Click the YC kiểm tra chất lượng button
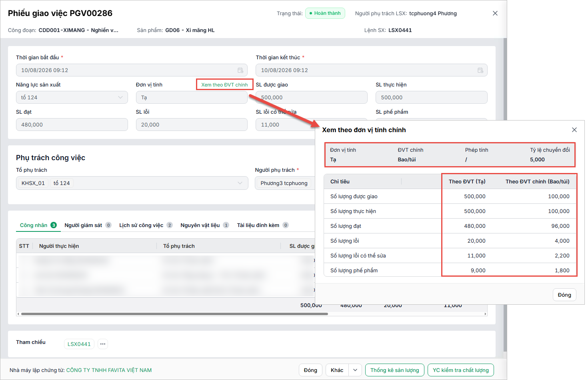Screen dimensions: 588x380 (x=461, y=370)
